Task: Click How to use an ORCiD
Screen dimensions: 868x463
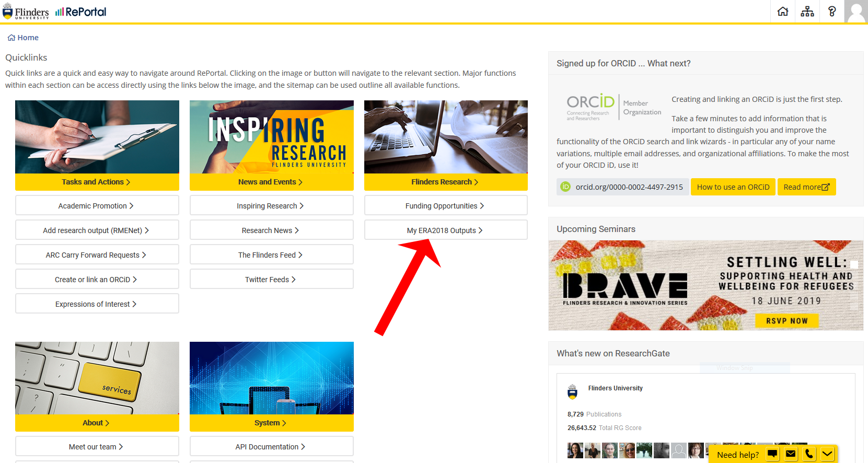Action: point(733,187)
